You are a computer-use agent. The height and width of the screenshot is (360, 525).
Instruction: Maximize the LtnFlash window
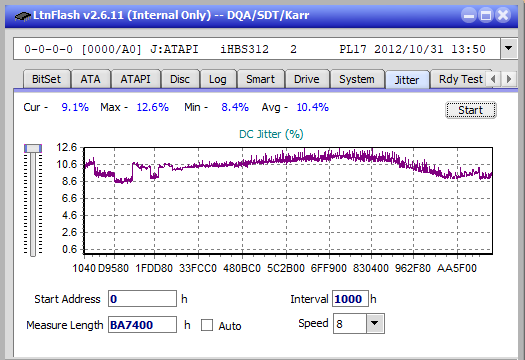(x=486, y=15)
